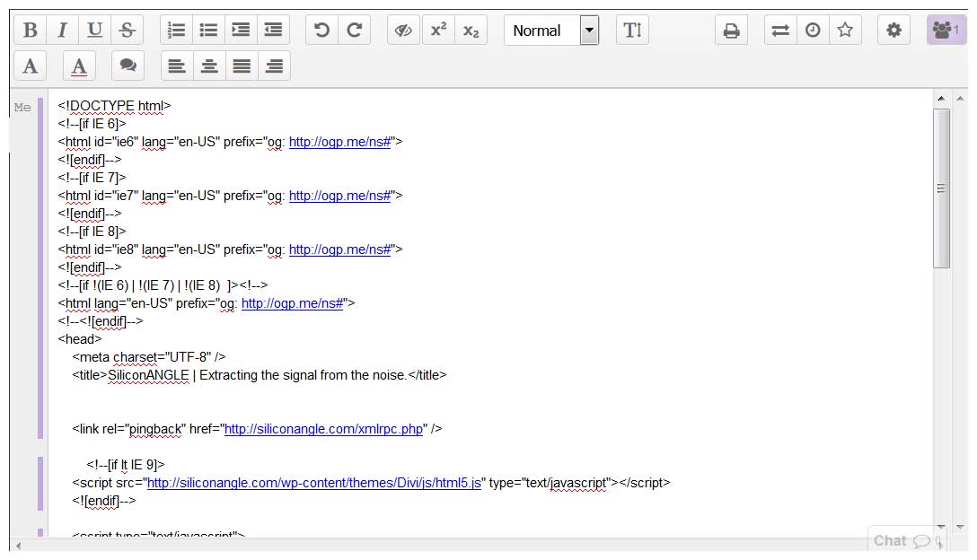Screen dimensions: 977x560
Task: Toggle bold formatting
Action: (x=30, y=30)
